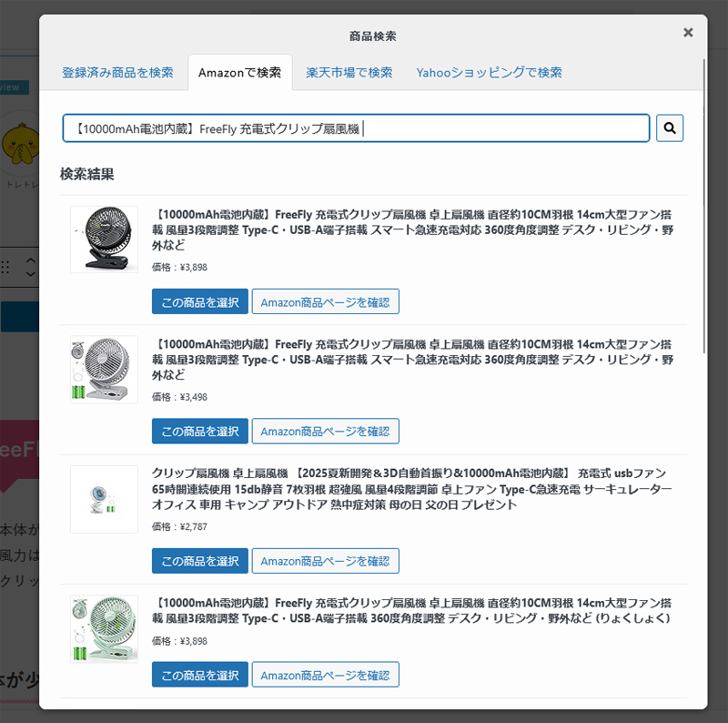This screenshot has width=728, height=723.
Task: Close the 商品検索 dialog
Action: tap(688, 33)
